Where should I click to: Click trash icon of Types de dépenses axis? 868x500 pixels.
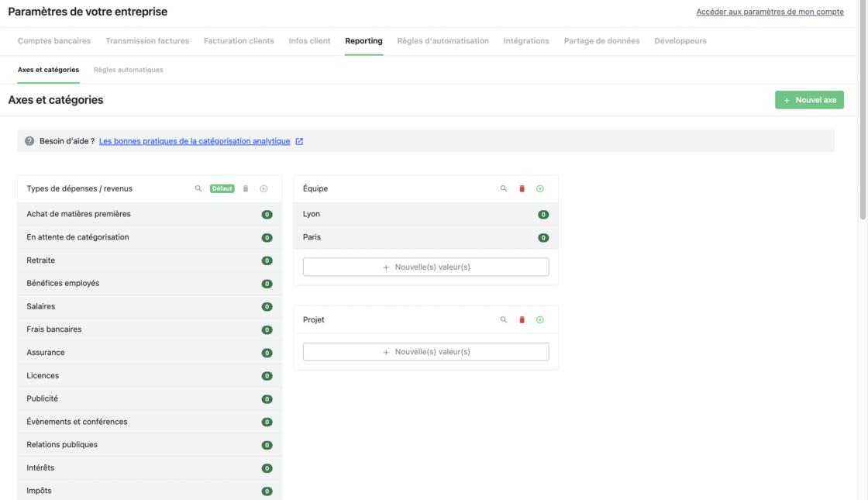246,189
